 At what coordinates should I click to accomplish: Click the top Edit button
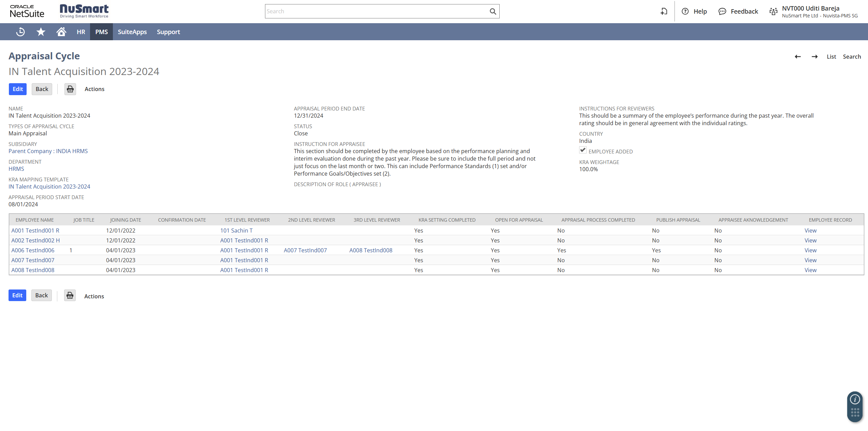tap(18, 89)
